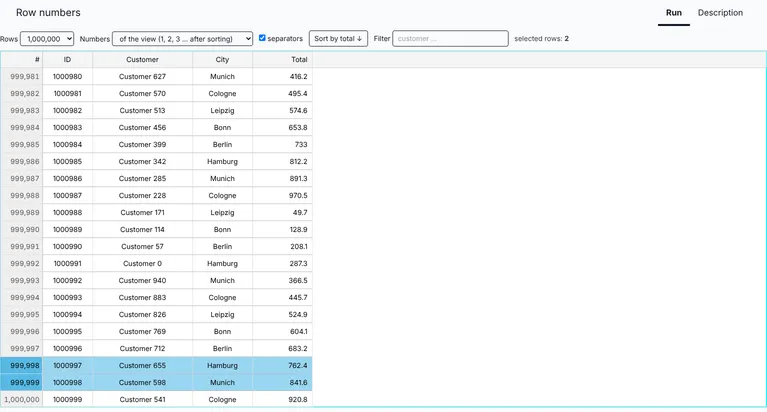The image size is (767, 412).
Task: Switch to the Run tab
Action: click(674, 13)
